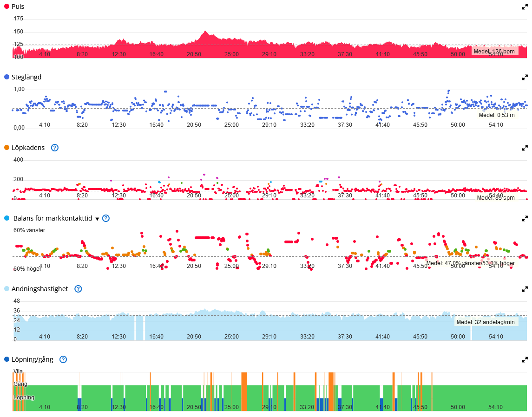The height and width of the screenshot is (417, 532).
Task: Select the Löpning/gång chart title
Action: pos(32,359)
